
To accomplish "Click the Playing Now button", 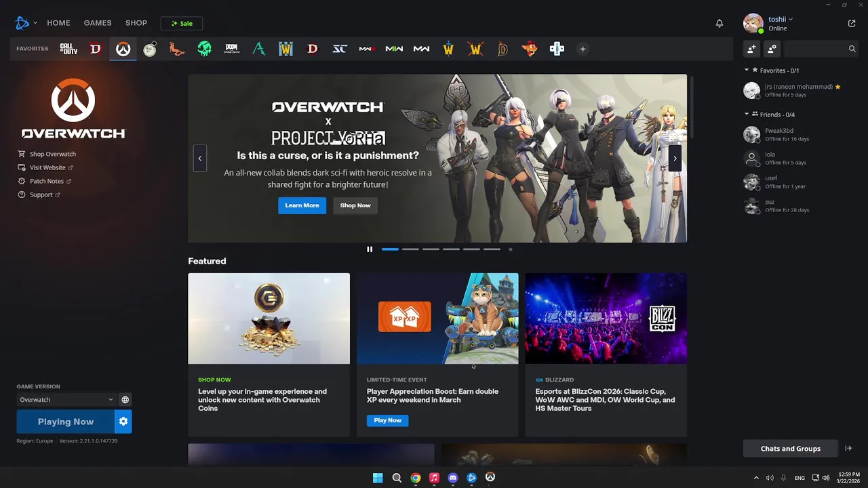I will (x=65, y=422).
